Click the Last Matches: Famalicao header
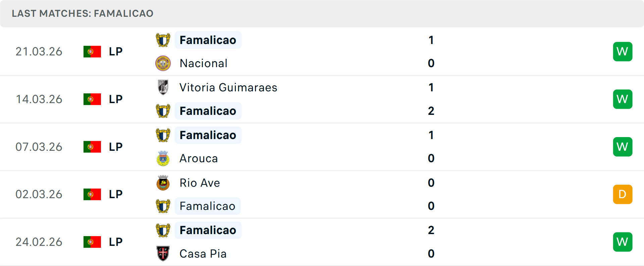 (x=83, y=13)
